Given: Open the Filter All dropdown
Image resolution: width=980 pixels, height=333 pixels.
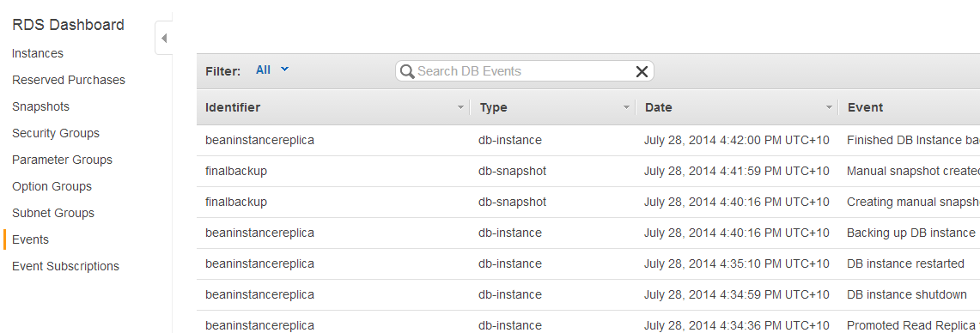Looking at the screenshot, I should (272, 70).
